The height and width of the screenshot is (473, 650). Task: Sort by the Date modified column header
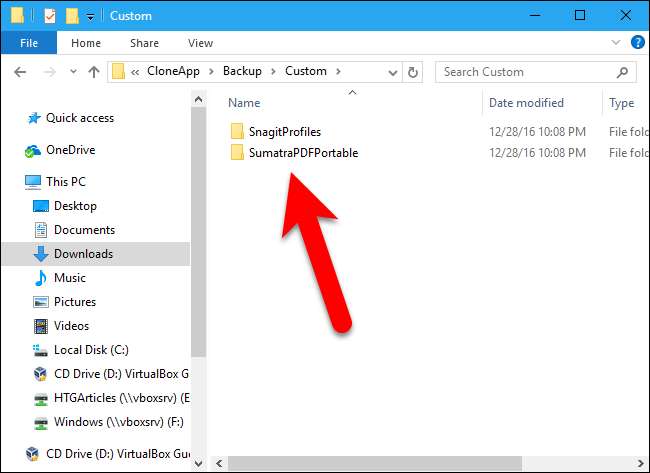point(526,103)
